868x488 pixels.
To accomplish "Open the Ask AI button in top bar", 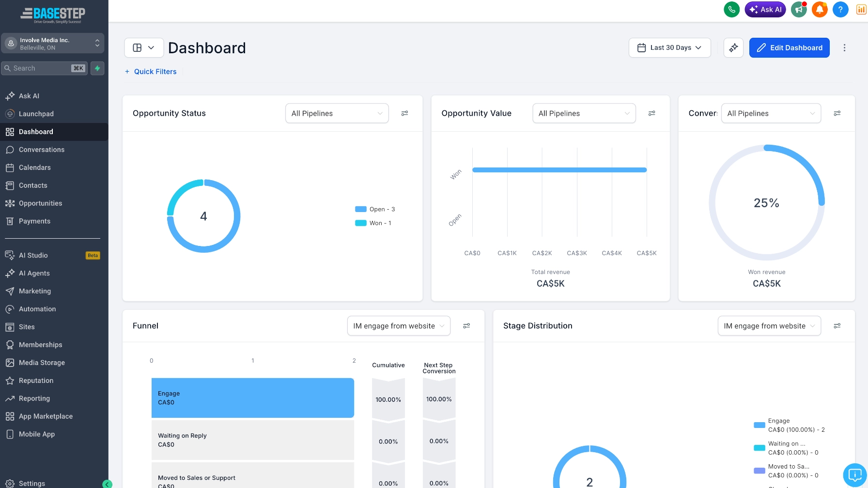I will tap(765, 9).
